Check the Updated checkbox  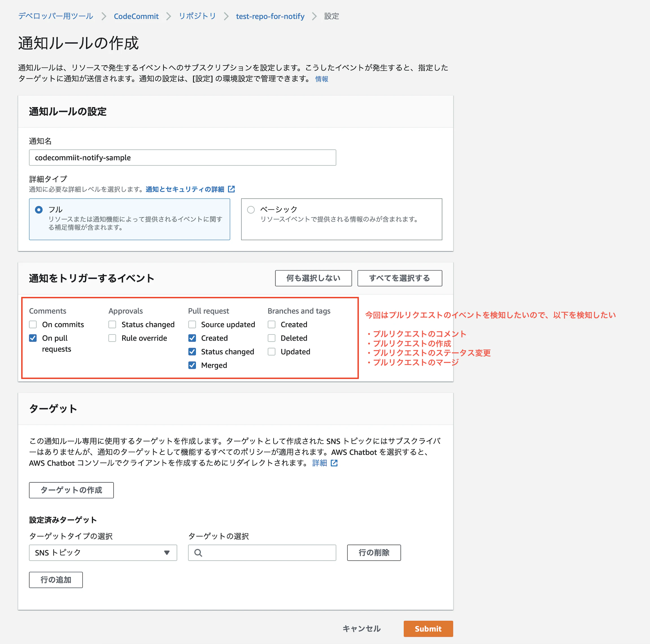272,351
